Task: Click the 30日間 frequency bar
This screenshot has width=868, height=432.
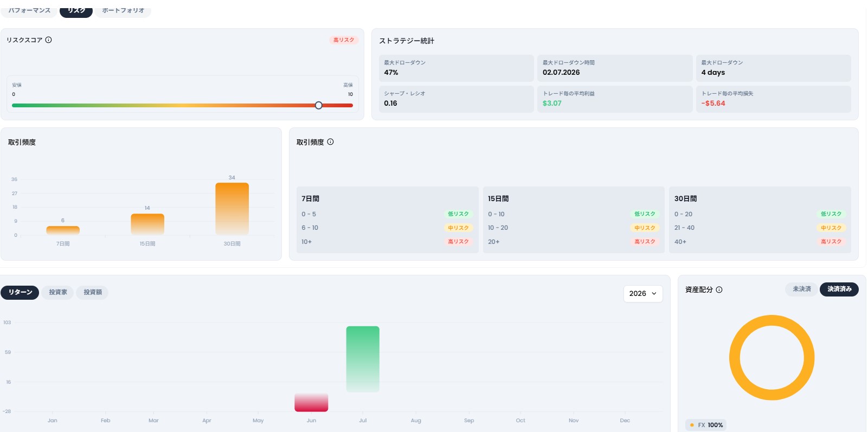Action: pyautogui.click(x=232, y=209)
